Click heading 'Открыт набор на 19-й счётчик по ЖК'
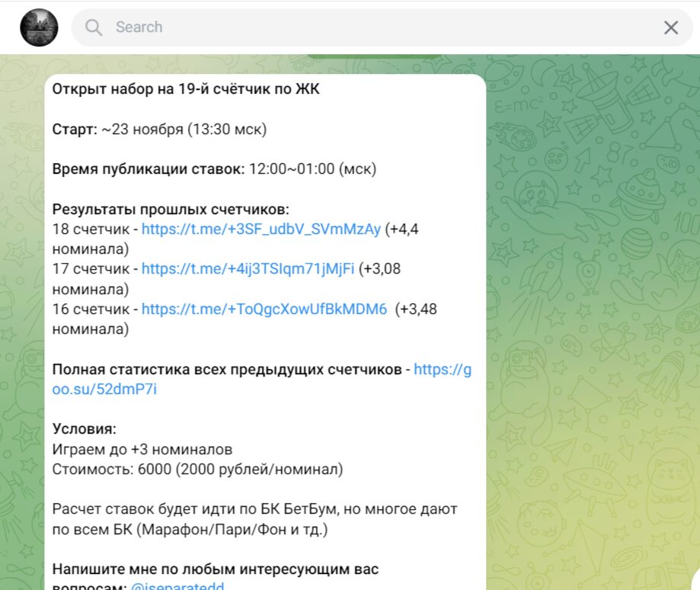 coord(186,89)
